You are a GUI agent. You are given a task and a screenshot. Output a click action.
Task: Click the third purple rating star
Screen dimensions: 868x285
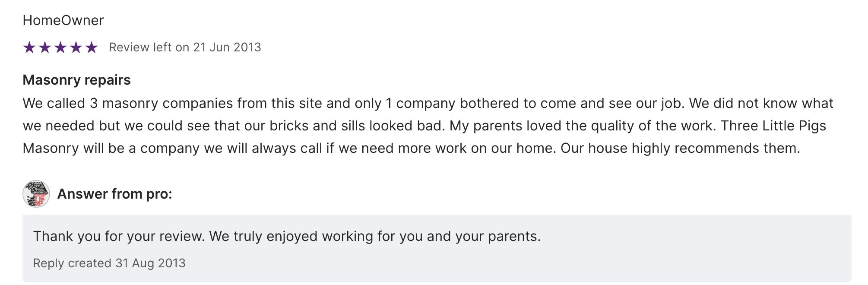click(60, 47)
